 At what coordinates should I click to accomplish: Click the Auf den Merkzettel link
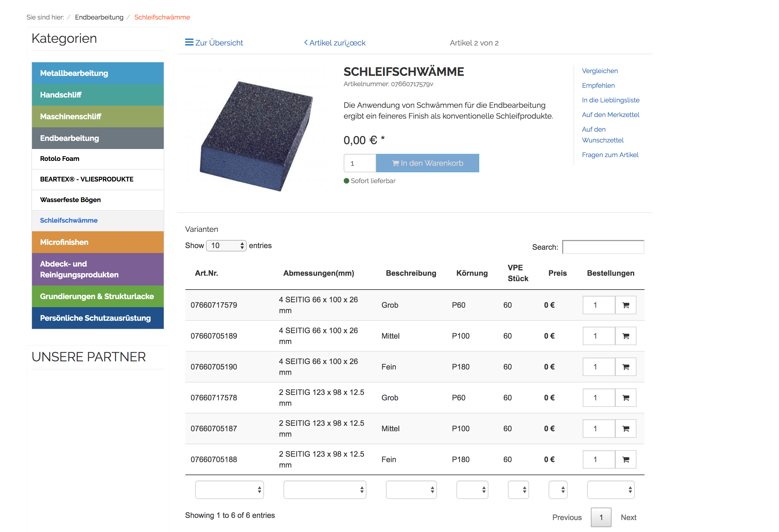click(610, 115)
